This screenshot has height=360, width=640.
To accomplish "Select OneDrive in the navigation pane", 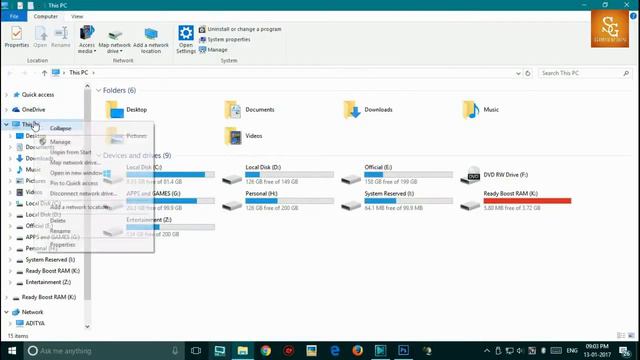I will 33,110.
